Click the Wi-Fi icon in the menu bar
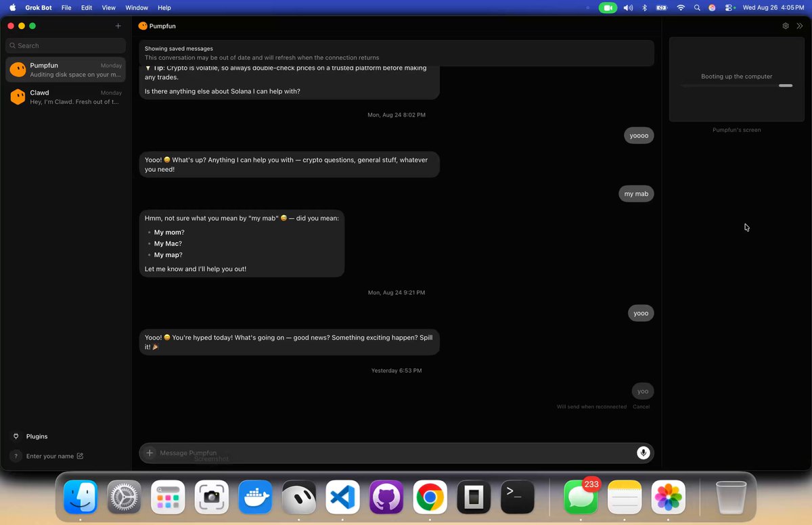Image resolution: width=812 pixels, height=525 pixels. (681, 7)
